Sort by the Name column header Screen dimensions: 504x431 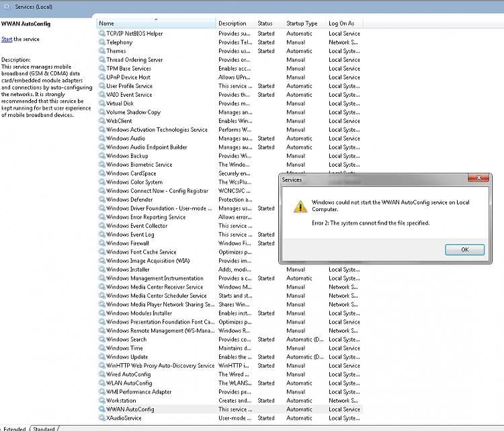pyautogui.click(x=156, y=24)
